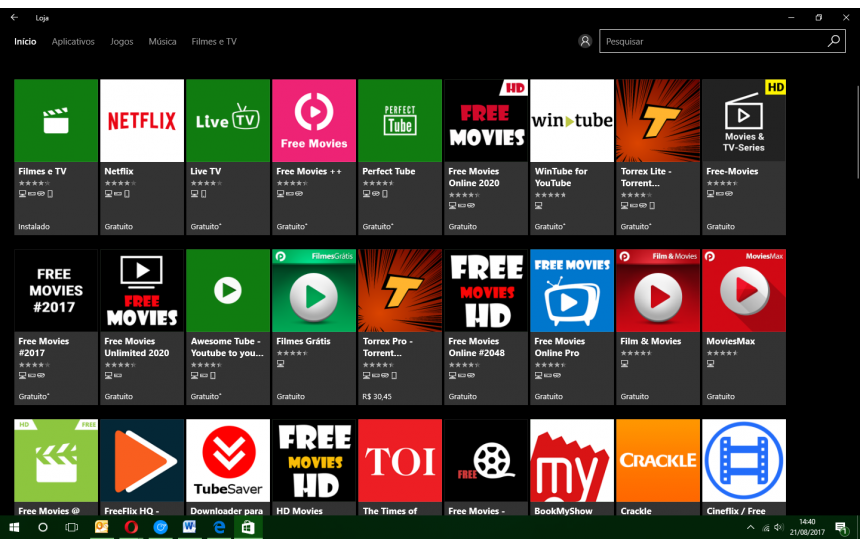The width and height of the screenshot is (860, 547).
Task: Open The Times of India TOI tile
Action: 400,467
